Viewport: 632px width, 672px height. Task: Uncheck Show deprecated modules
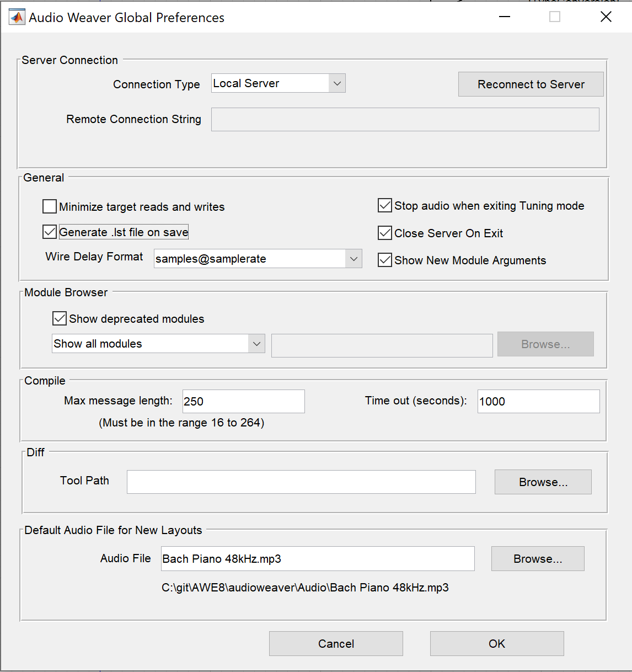pyautogui.click(x=59, y=318)
